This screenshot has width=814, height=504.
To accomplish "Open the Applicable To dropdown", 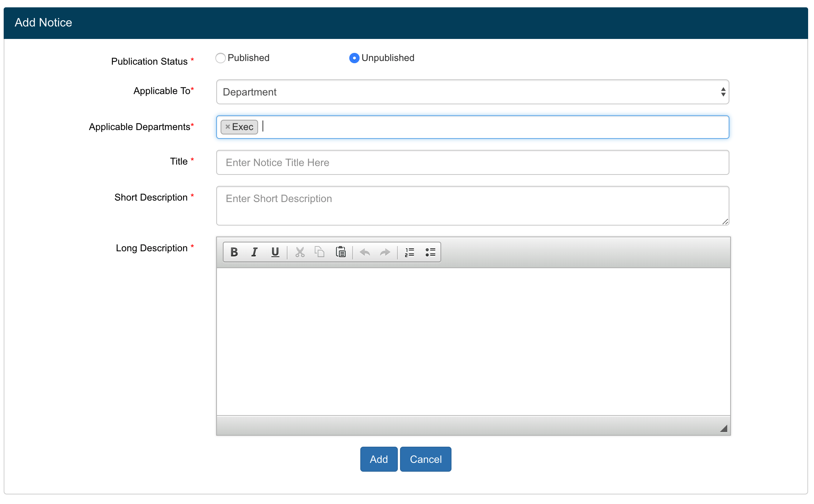I will [472, 92].
